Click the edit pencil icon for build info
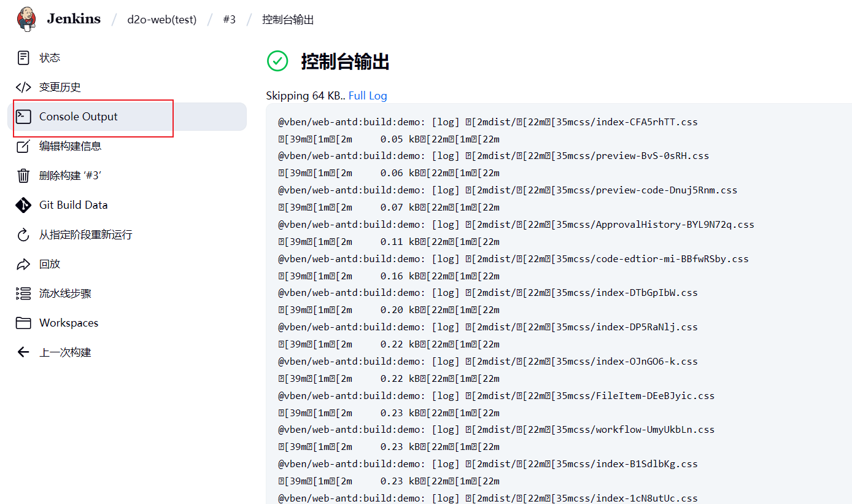852x504 pixels. point(23,146)
